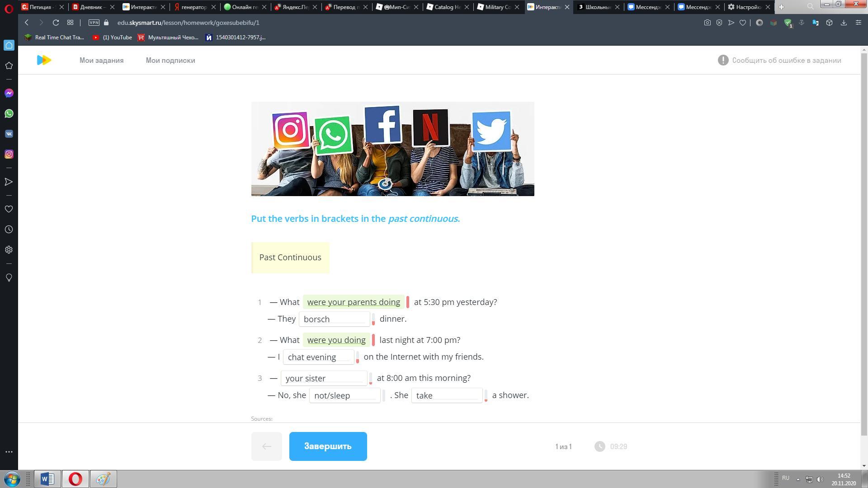868x488 pixels.
Task: Click the 'not/sleep' input field
Action: [x=344, y=395]
